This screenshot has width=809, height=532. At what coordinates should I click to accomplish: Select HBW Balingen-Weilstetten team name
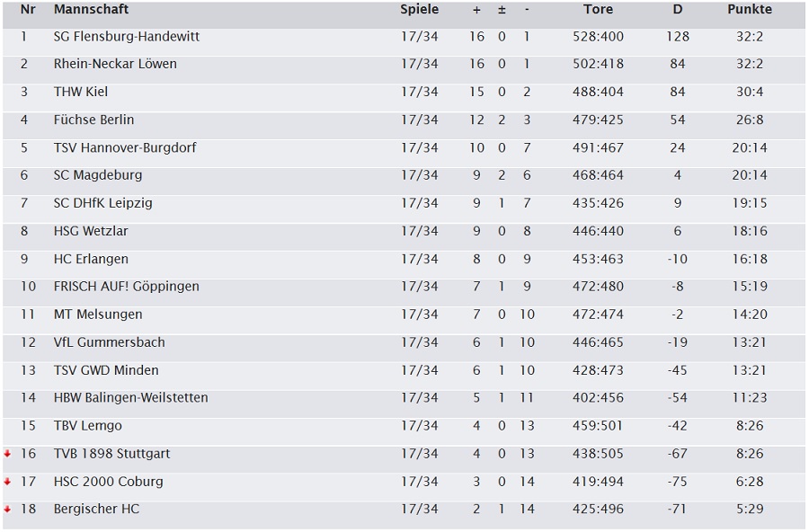click(131, 398)
